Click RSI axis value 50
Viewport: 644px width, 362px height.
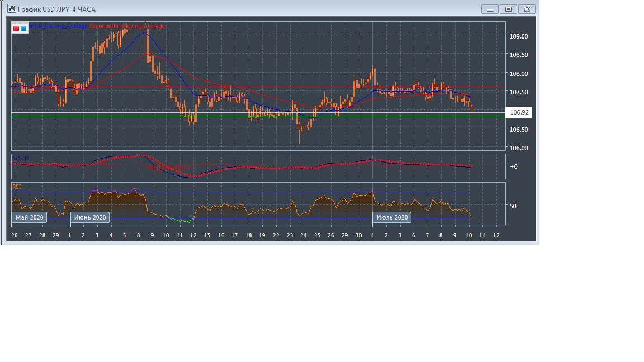[513, 206]
